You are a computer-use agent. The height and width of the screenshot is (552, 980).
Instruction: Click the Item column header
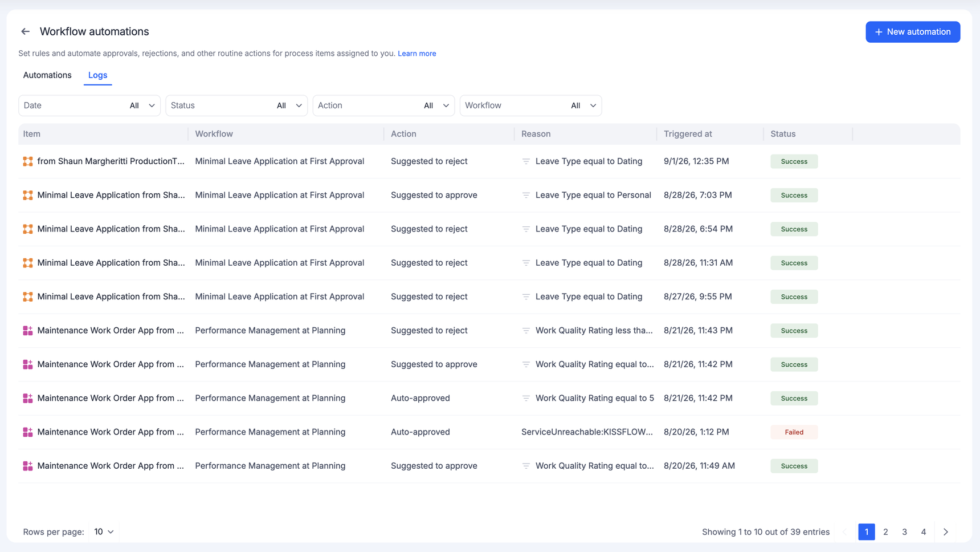pyautogui.click(x=32, y=134)
